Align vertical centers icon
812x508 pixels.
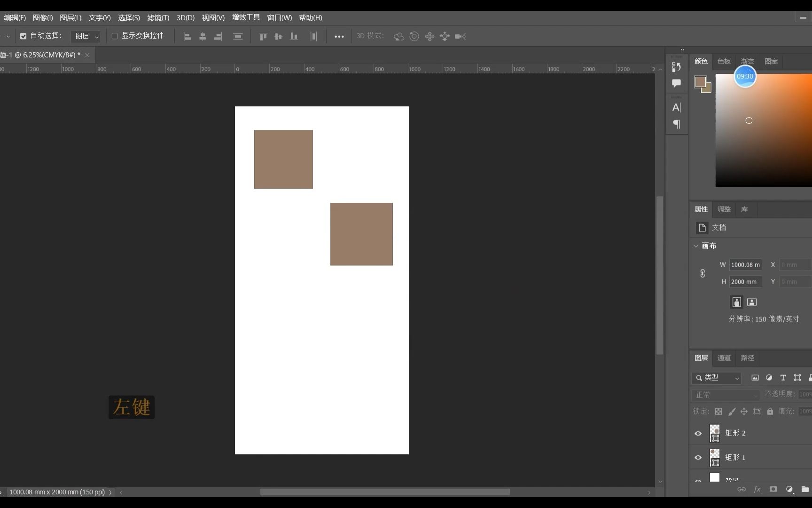(278, 36)
